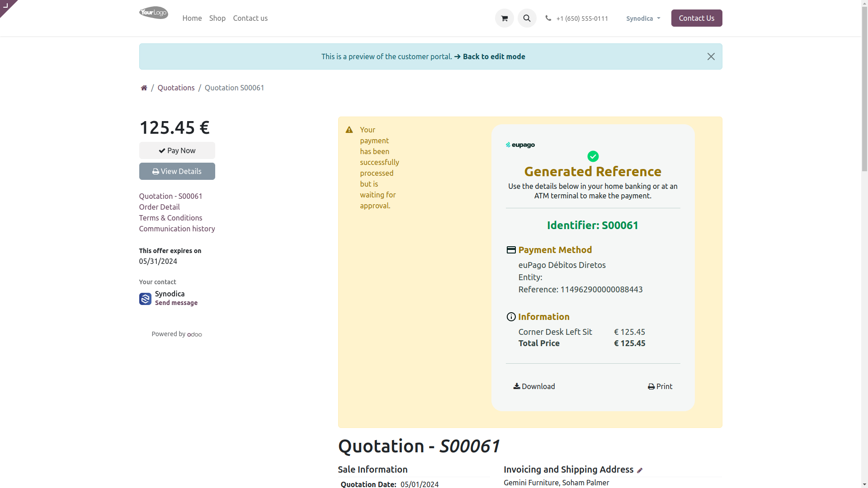
Task: Jump to the Terms & Conditions section
Action: tap(170, 218)
